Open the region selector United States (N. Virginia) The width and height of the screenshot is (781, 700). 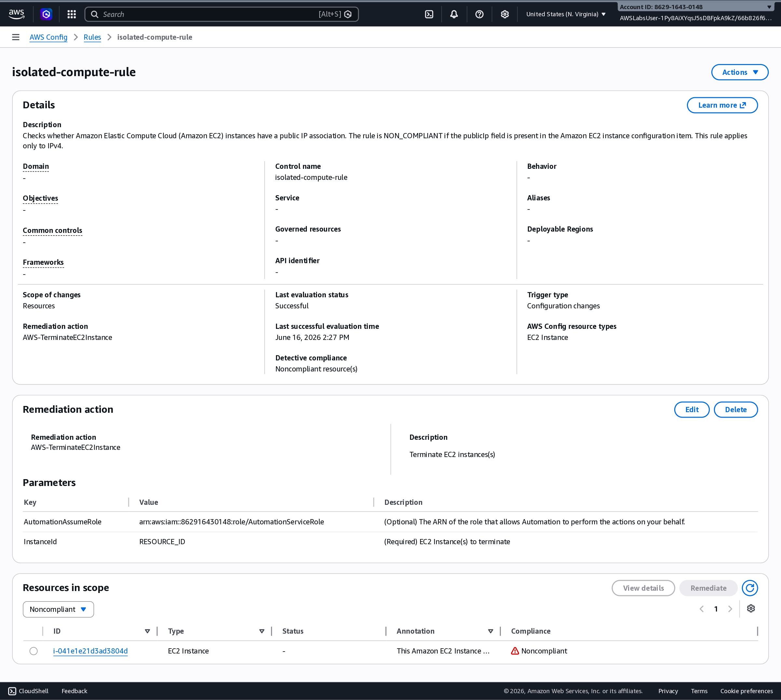[x=566, y=14]
